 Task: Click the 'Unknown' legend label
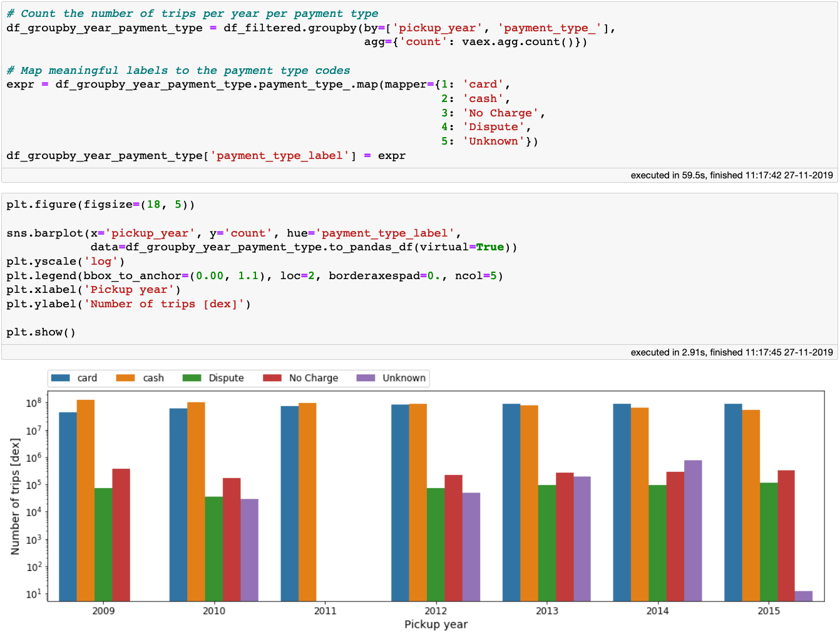[x=404, y=378]
